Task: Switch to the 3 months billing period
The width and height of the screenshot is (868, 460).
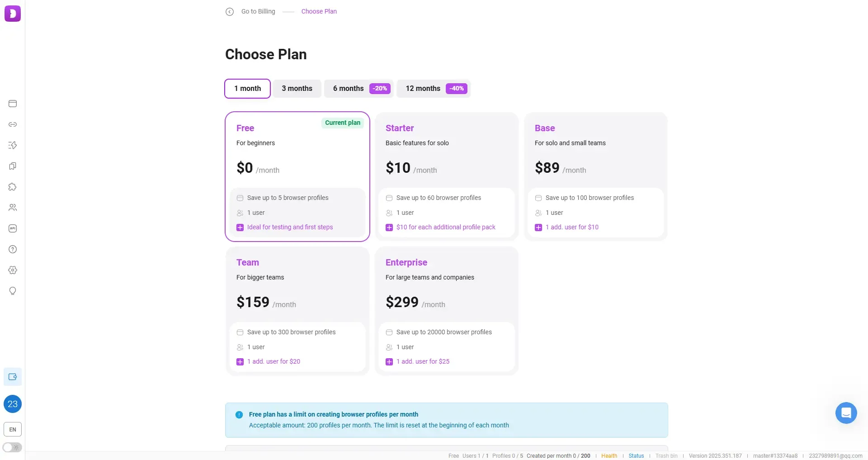Action: [x=297, y=88]
